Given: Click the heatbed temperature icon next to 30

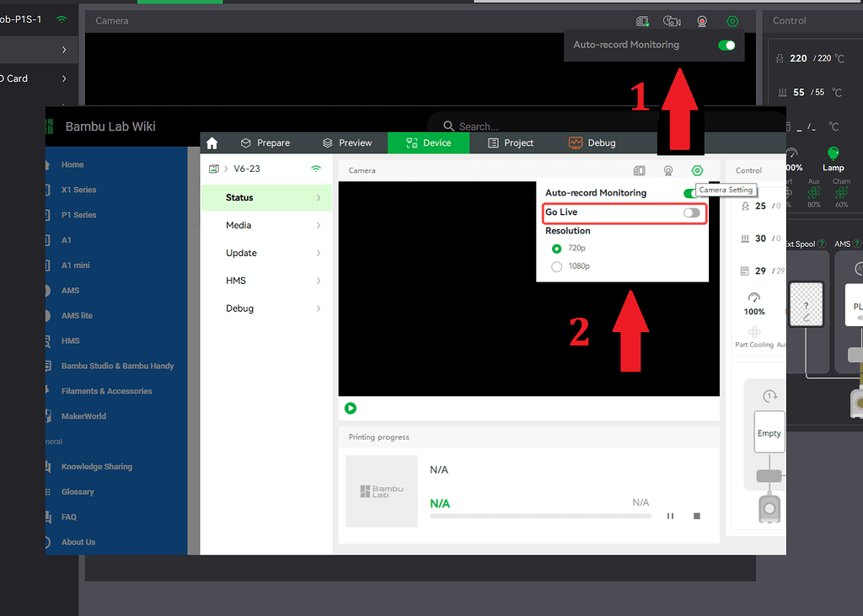Looking at the screenshot, I should pyautogui.click(x=745, y=238).
